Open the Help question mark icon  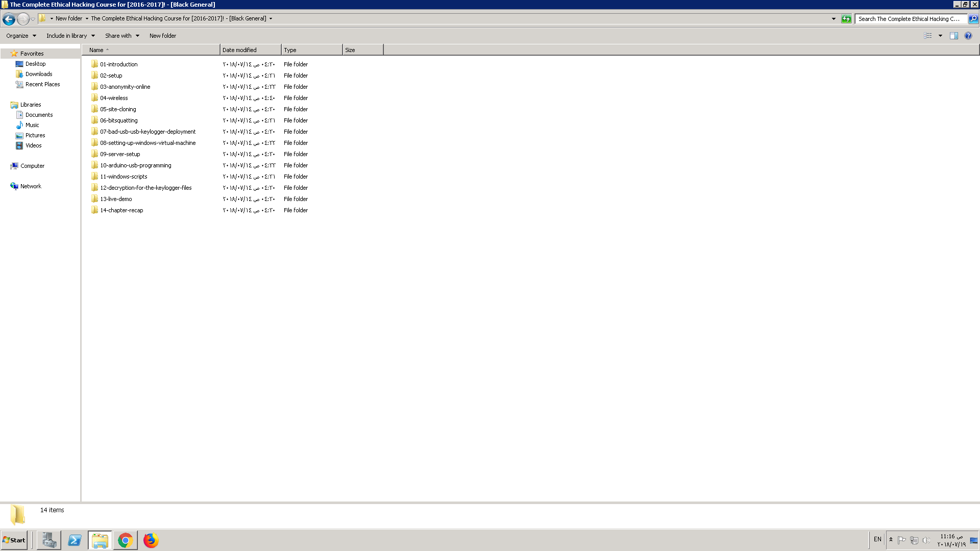click(x=968, y=36)
